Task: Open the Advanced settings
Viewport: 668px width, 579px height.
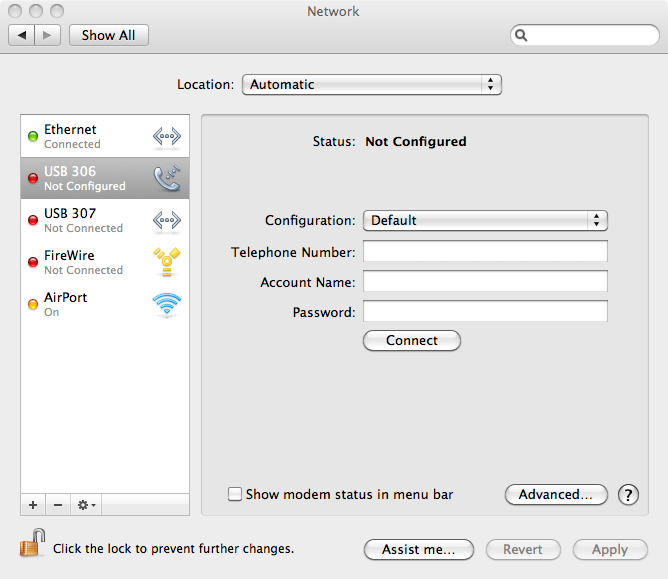Action: click(556, 494)
